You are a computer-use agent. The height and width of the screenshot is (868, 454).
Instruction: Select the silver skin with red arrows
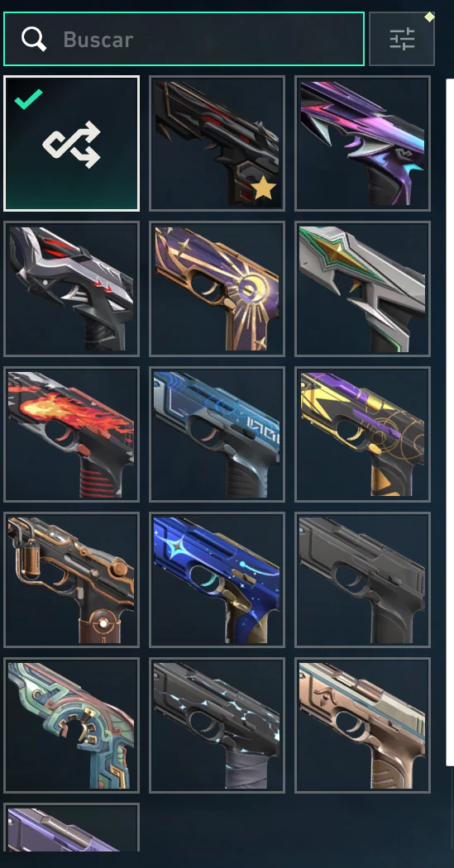71,289
